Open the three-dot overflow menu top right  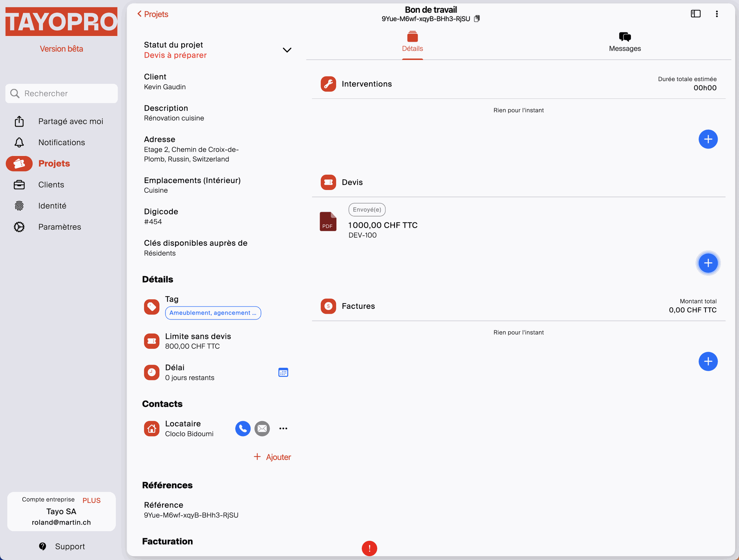point(717,13)
